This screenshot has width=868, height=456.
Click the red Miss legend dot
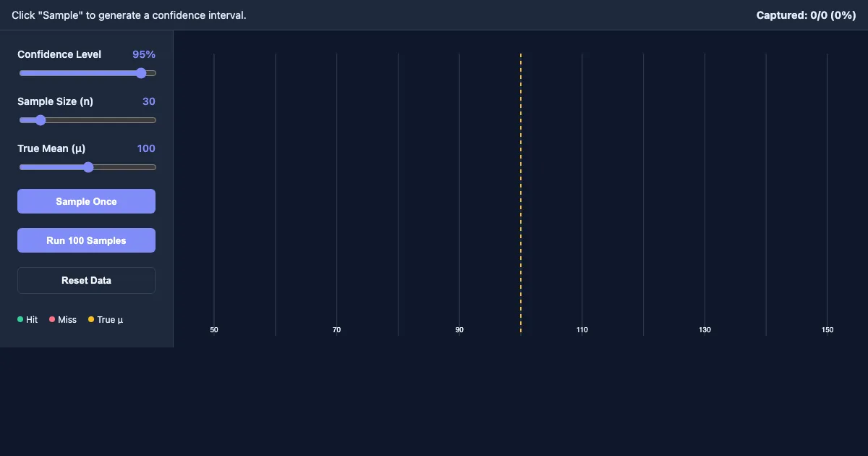(x=52, y=319)
